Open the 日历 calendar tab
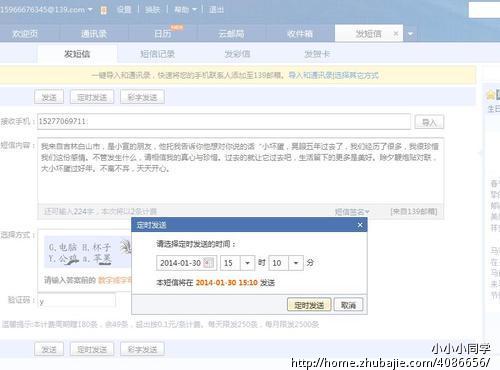This screenshot has width=500, height=370. coord(163,34)
